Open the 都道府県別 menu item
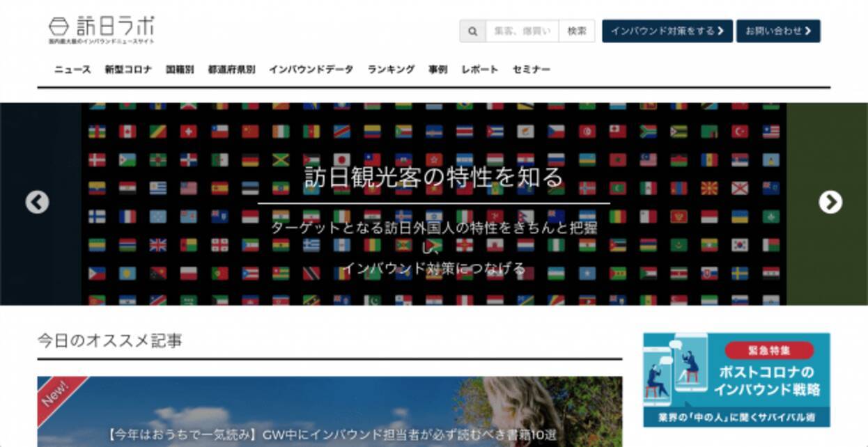 pos(231,70)
